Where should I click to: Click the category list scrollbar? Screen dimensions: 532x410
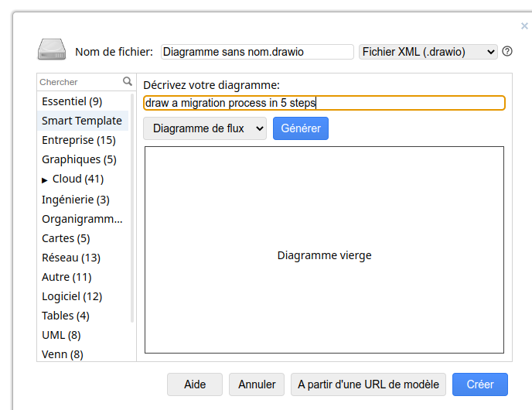coord(132,208)
